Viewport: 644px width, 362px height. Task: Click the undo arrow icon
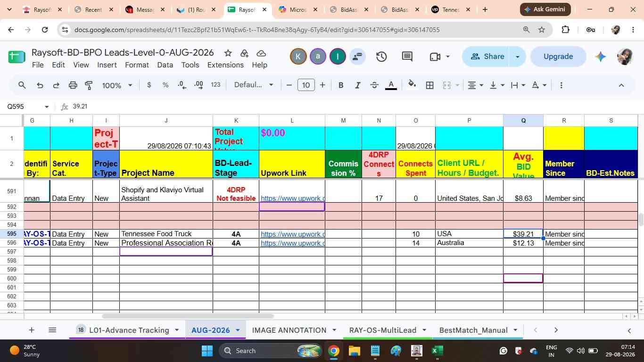pos(40,85)
